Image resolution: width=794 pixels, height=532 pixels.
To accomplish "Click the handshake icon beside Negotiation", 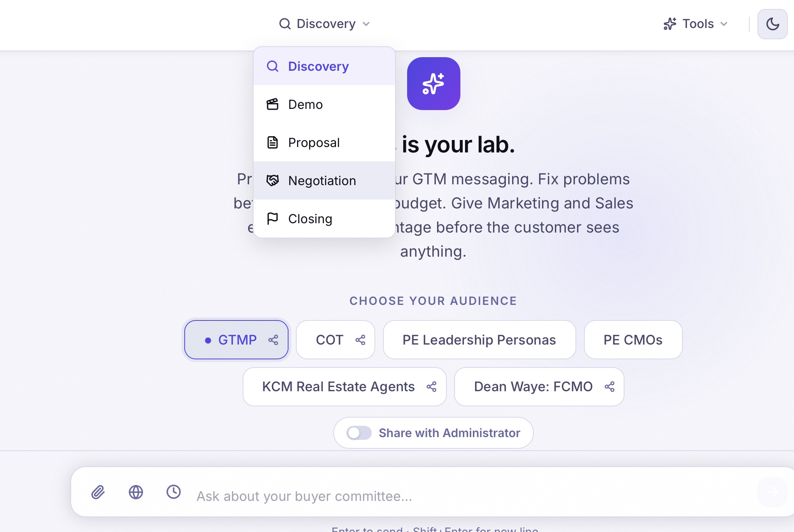I will 273,180.
